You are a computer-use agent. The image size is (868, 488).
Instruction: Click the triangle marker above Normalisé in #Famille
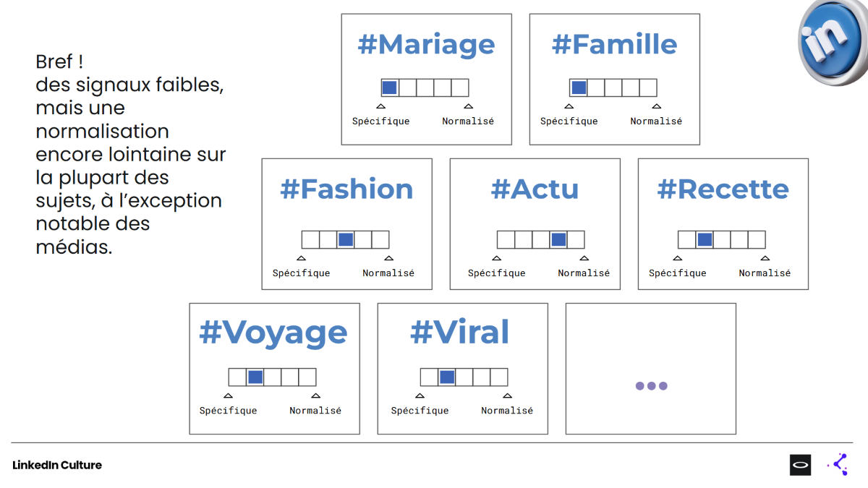click(656, 106)
